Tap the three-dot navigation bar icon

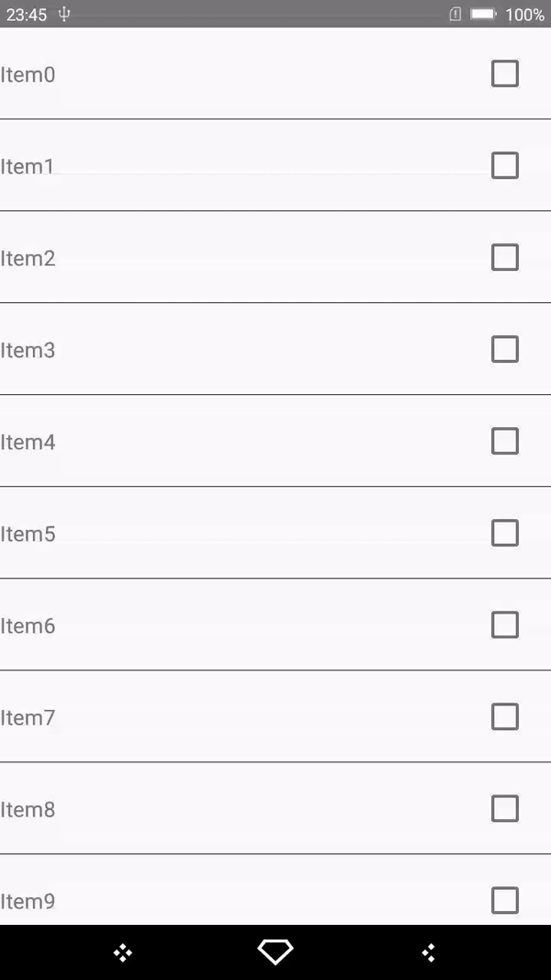pos(428,953)
